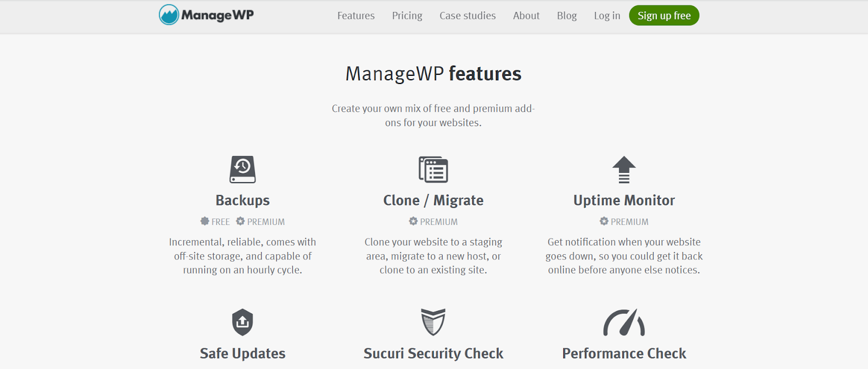The image size is (868, 369).
Task: Click the Performance Check gauge icon
Action: [624, 322]
